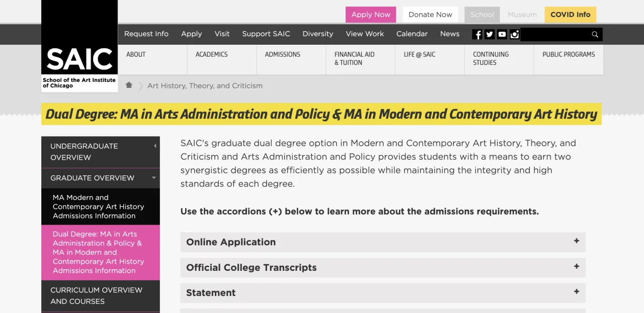Open SAIC's Twitter page icon
Image resolution: width=644 pixels, height=313 pixels.
490,34
